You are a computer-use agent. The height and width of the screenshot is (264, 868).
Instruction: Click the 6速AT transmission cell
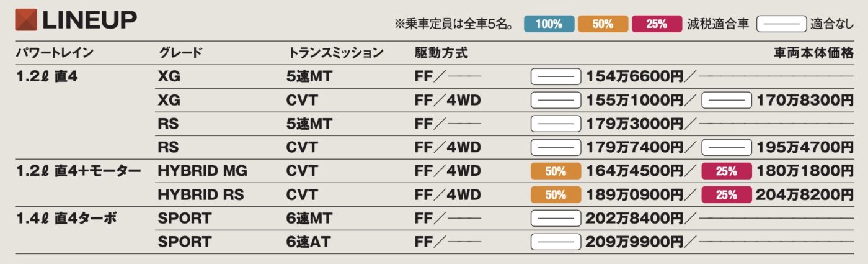click(309, 242)
